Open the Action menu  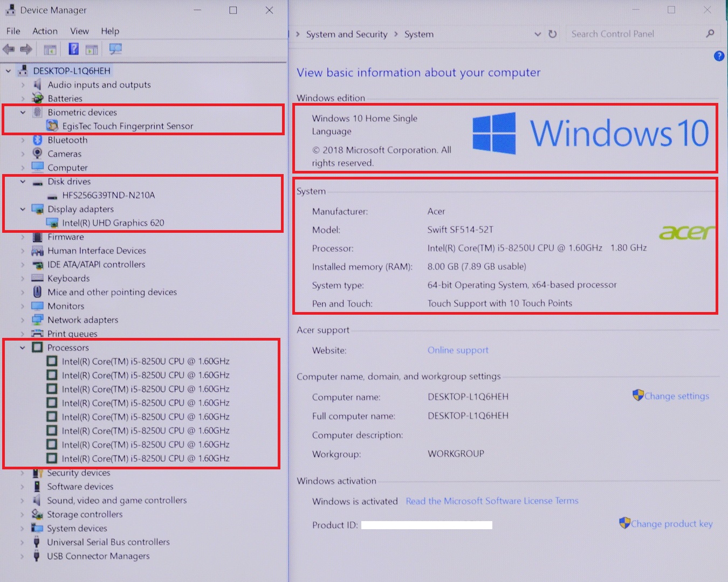pyautogui.click(x=45, y=31)
